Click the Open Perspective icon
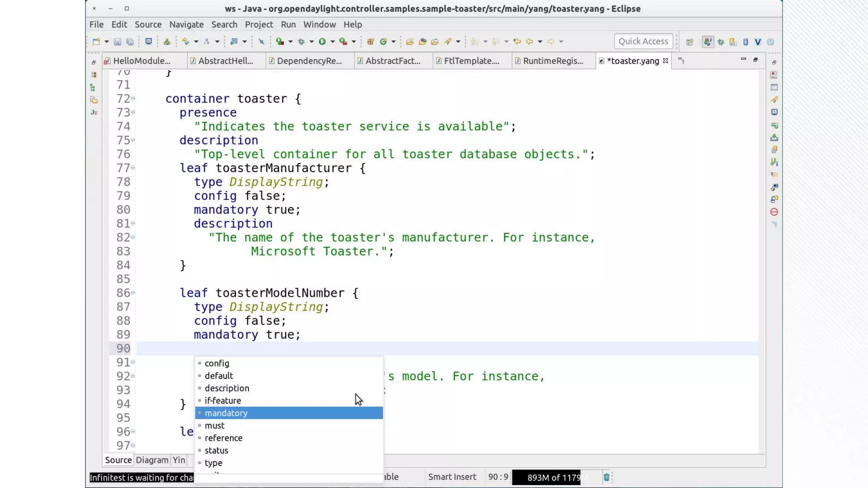This screenshot has width=868, height=488. click(690, 42)
